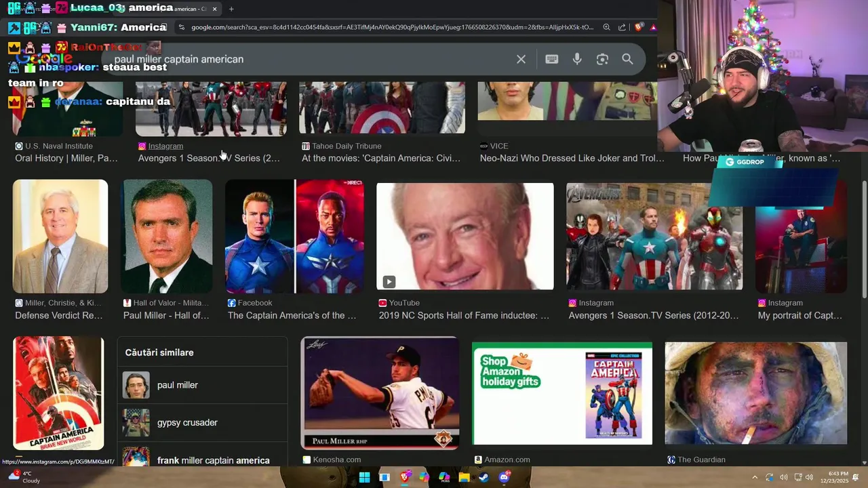Select the two Captain Americas Facebook thumbnail
Viewport: 868px width, 488px height.
tap(294, 237)
